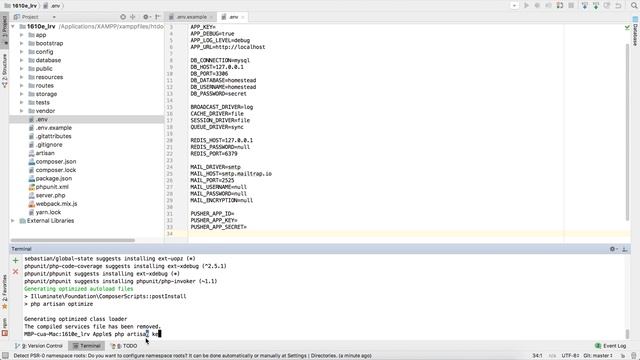The image size is (640, 360).
Task: Click the Project panel horizontal scrollbar
Action: tap(73, 240)
